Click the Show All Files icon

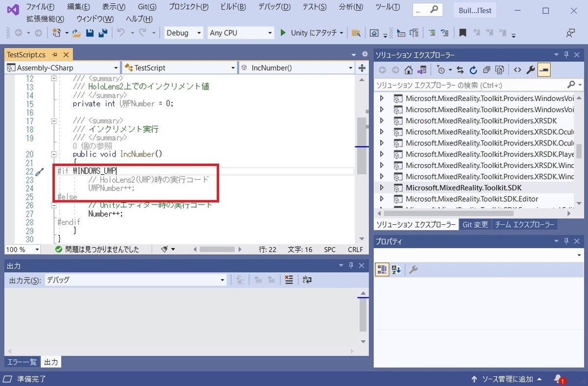click(x=499, y=70)
